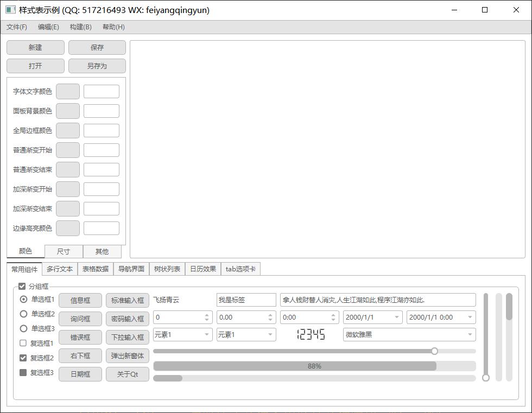The height and width of the screenshot is (413, 532).
Task: Select the 单选框2 radio button
Action: [x=23, y=314]
